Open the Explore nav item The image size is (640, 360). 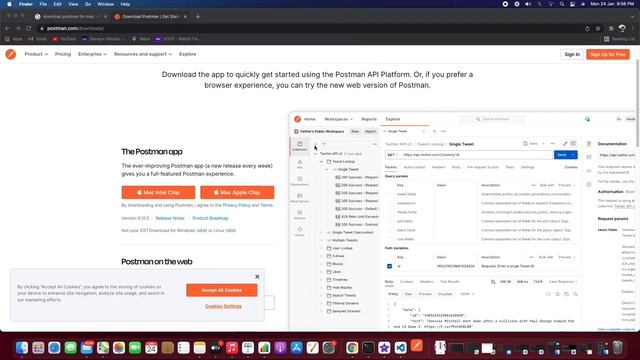click(187, 54)
